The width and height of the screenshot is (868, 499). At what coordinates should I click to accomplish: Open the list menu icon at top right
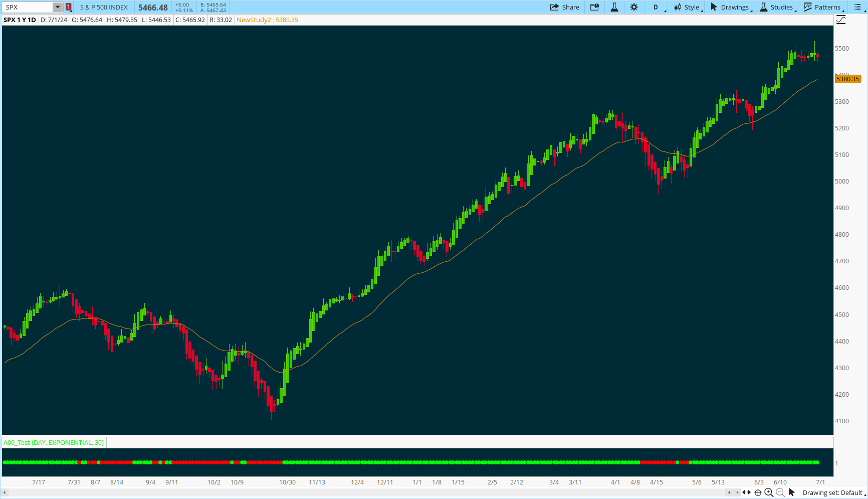857,7
